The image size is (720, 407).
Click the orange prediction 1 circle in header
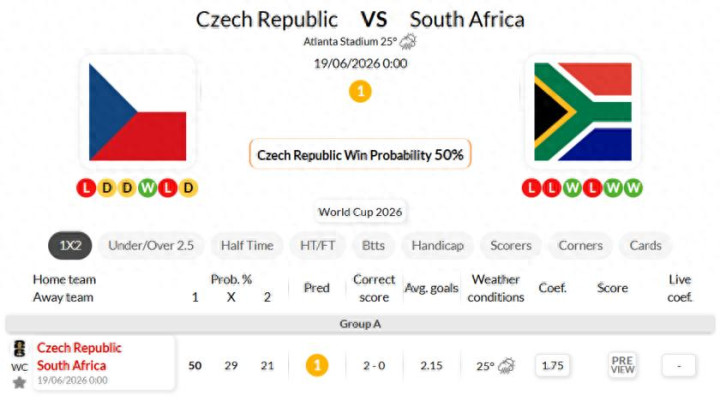[x=360, y=91]
